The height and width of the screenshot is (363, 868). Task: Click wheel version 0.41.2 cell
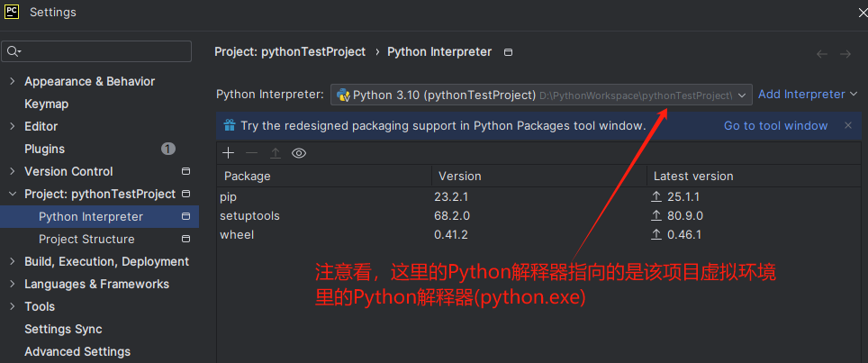[451, 234]
